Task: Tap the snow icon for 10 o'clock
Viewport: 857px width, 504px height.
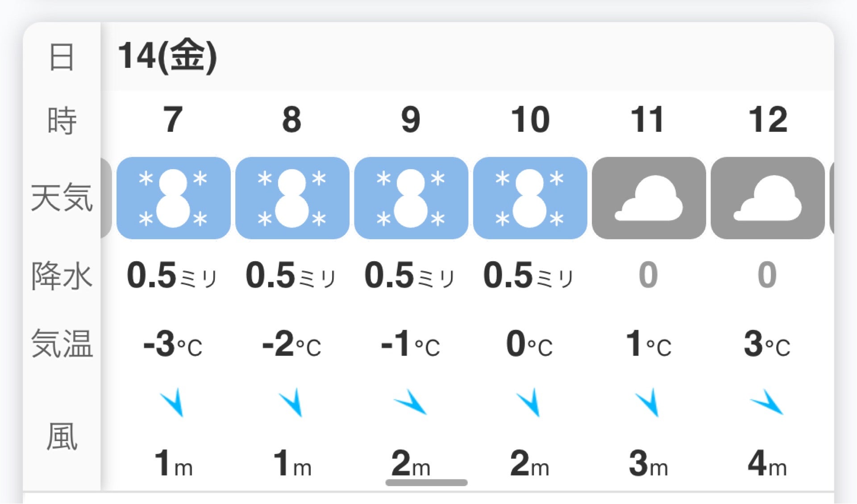Action: pyautogui.click(x=530, y=198)
